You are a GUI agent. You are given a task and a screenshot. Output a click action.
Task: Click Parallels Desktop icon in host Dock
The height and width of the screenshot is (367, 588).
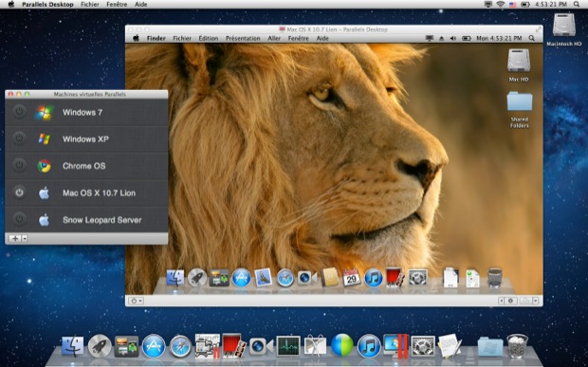click(x=396, y=345)
